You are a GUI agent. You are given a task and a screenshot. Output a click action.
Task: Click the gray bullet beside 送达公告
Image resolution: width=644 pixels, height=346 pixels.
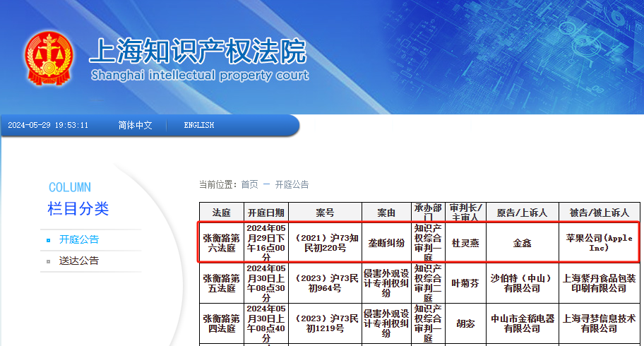48,261
